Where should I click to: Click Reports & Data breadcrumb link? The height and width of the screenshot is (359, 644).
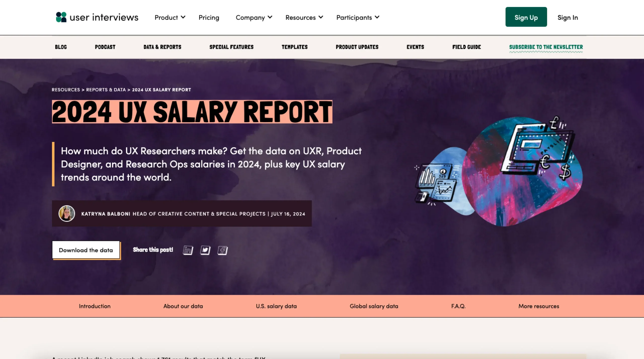click(x=106, y=90)
